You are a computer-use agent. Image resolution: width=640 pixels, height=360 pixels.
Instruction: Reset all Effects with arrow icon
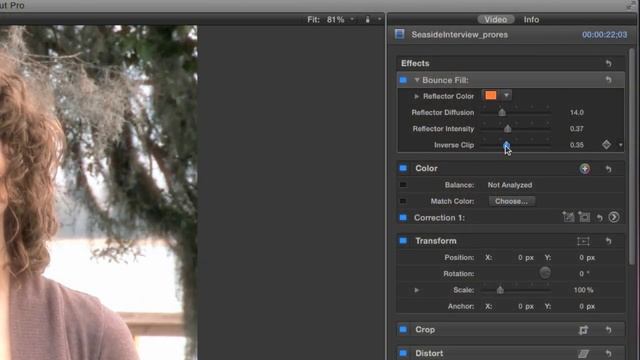(x=608, y=63)
